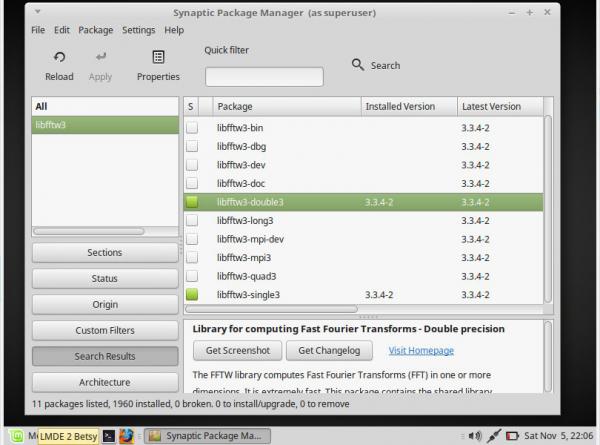This screenshot has height=445, width=600.
Task: Open the window menu arrow in the titlebar
Action: [38, 12]
